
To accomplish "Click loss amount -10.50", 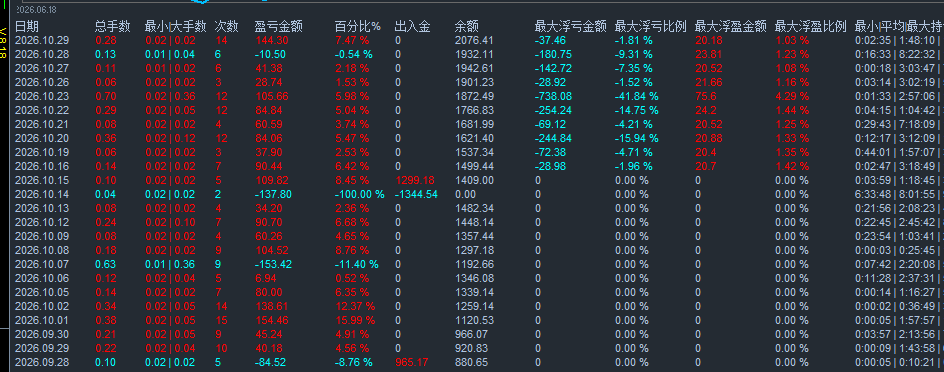I will click(x=270, y=54).
